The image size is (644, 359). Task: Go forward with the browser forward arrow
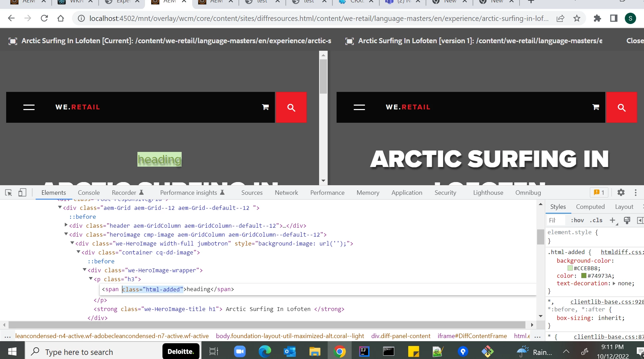(x=28, y=18)
